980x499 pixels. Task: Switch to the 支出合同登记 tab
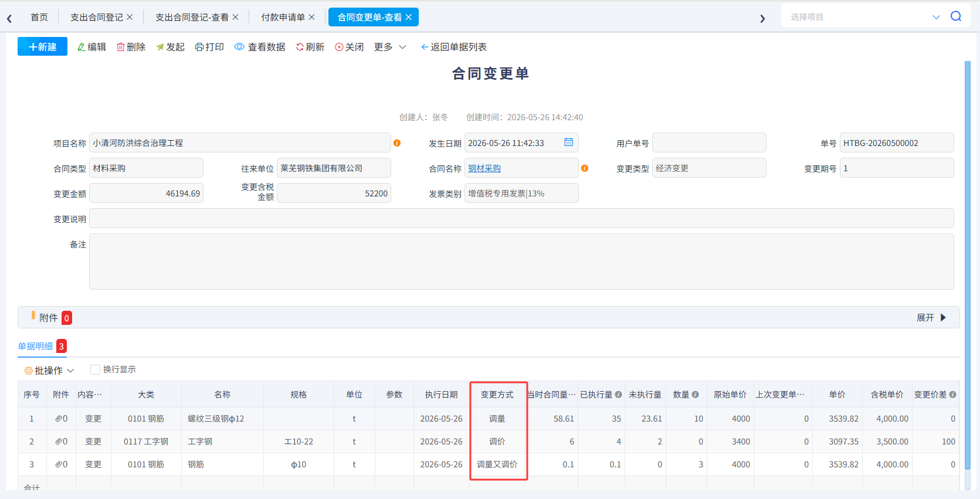click(97, 17)
